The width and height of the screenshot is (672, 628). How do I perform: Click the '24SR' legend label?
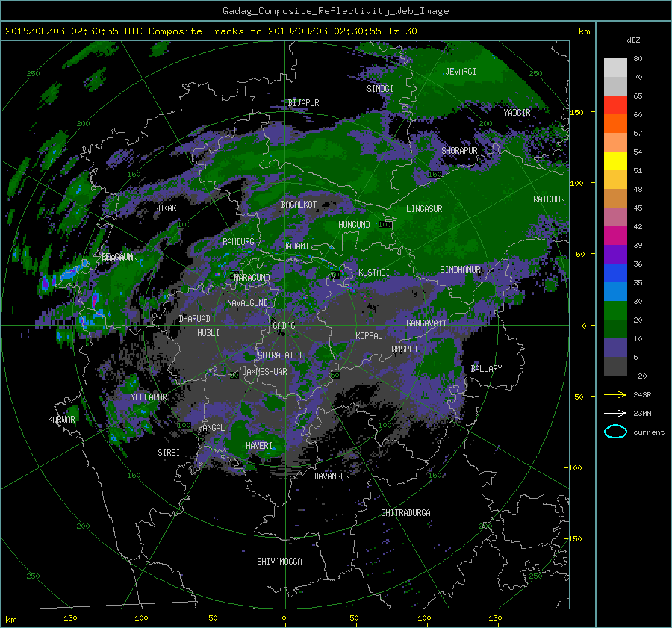tap(642, 395)
